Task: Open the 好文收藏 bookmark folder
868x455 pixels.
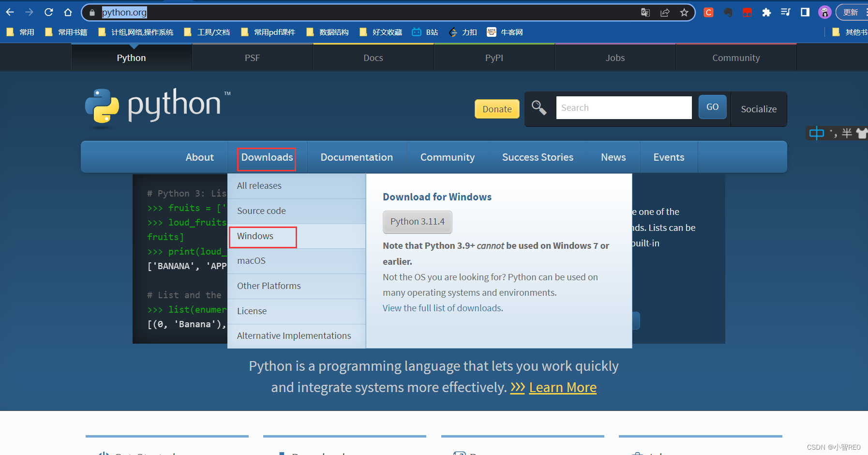Action: [x=381, y=32]
